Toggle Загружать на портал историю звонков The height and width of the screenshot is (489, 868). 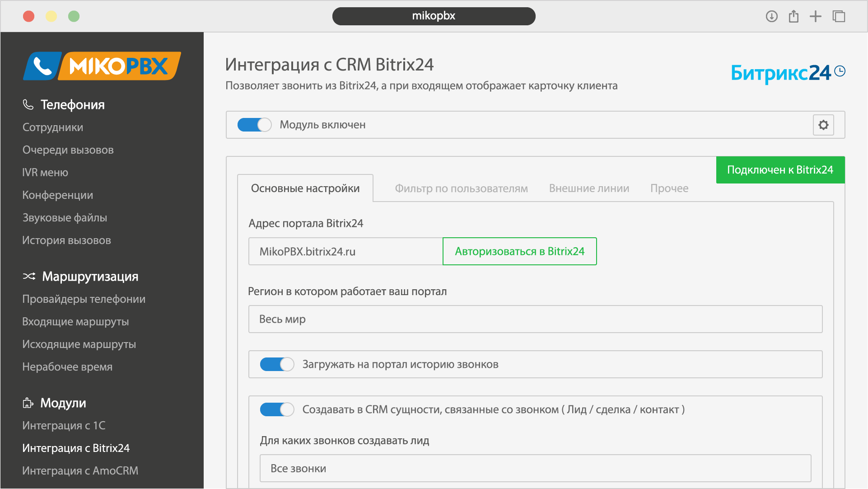tap(277, 364)
